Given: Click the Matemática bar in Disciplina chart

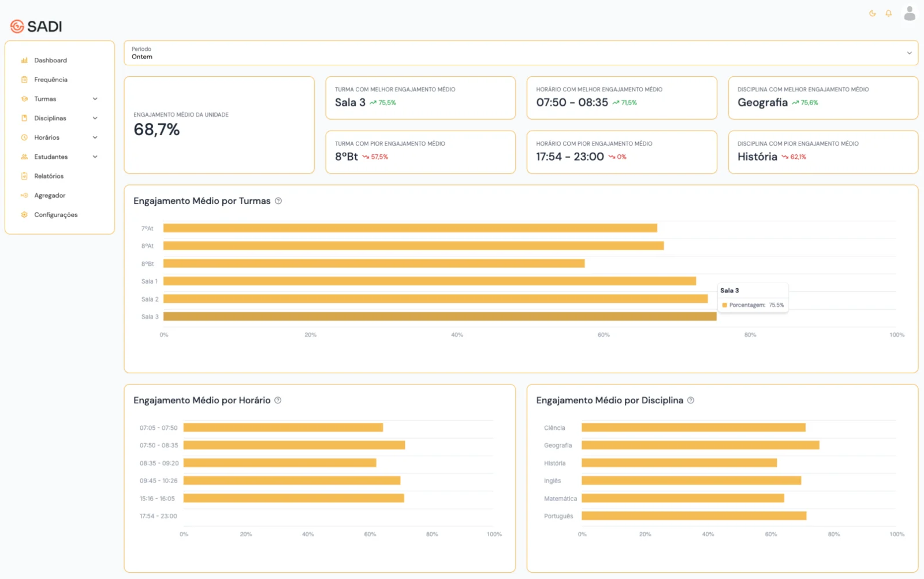Looking at the screenshot, I should (x=683, y=498).
